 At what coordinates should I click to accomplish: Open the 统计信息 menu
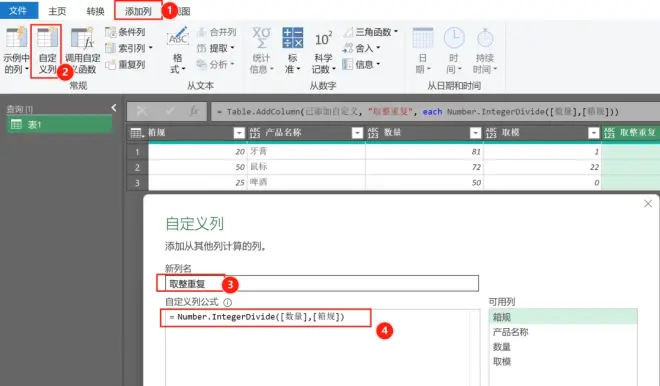261,50
